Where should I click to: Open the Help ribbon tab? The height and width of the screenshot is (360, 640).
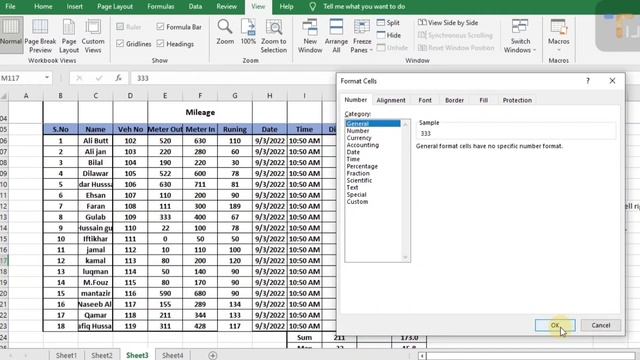(286, 7)
